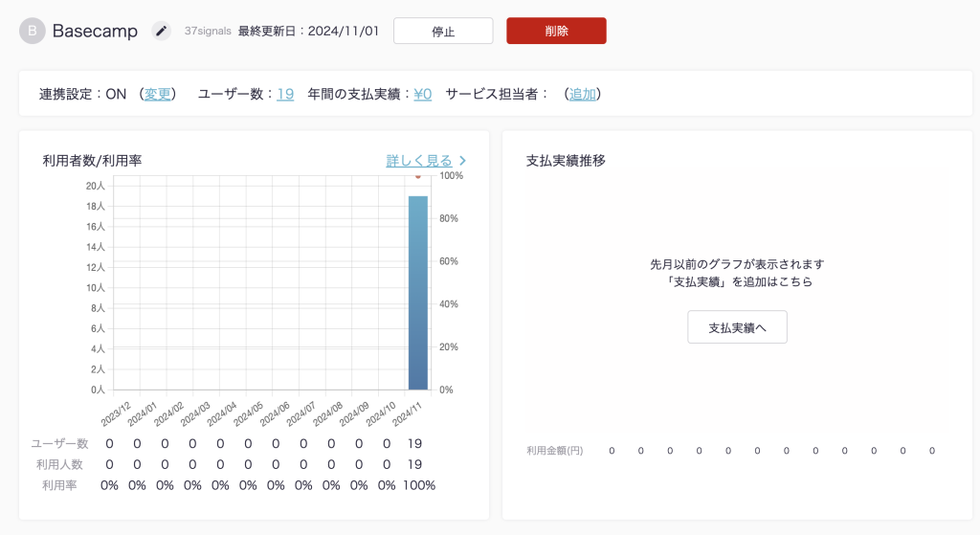Click the 37signals vendor label
Screen dimensions: 980x535
click(x=208, y=31)
